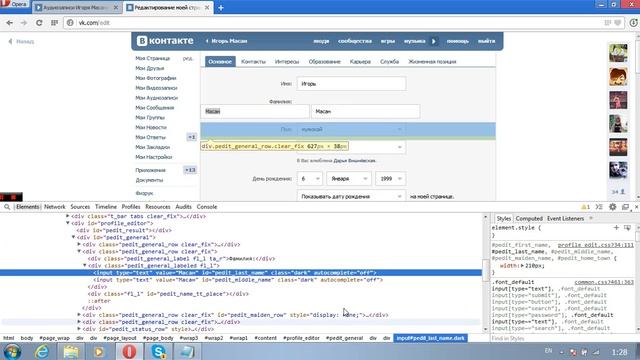Add new style rule with plus icon

(x=616, y=227)
